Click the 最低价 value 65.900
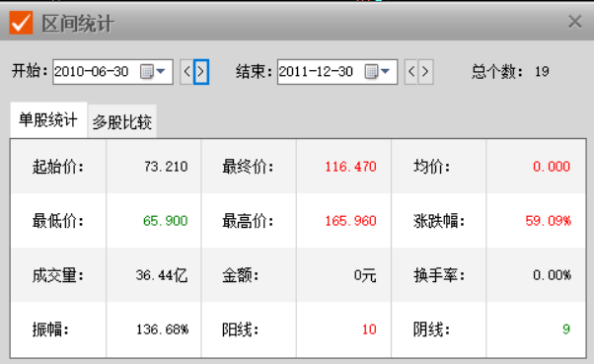The height and width of the screenshot is (364, 594). tap(166, 220)
